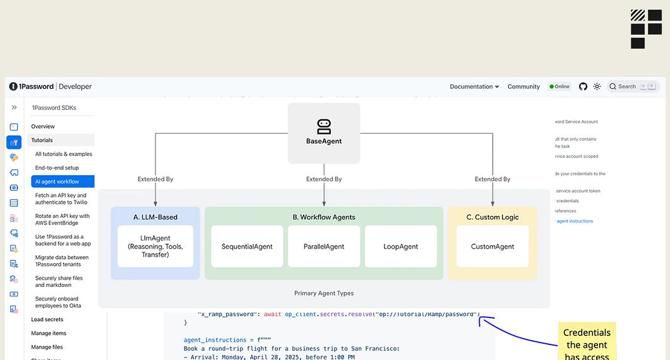
Task: Open Overview in sidebar
Action: click(x=43, y=126)
